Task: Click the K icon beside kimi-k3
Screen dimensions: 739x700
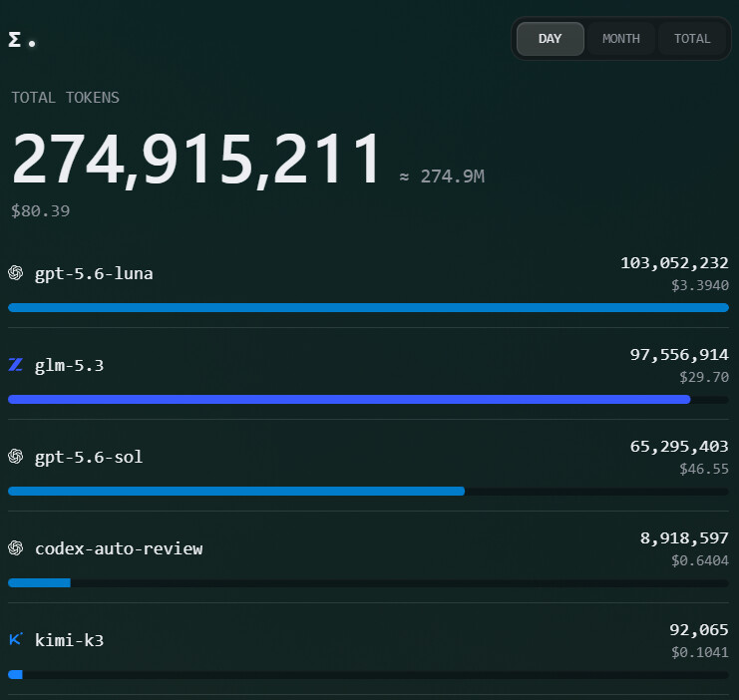Action: click(16, 639)
